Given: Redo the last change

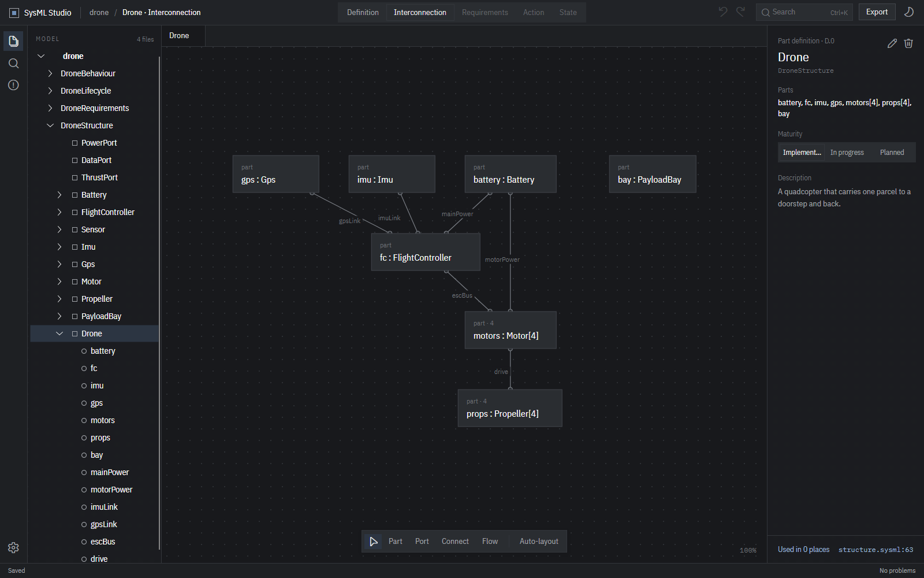Looking at the screenshot, I should pyautogui.click(x=741, y=12).
